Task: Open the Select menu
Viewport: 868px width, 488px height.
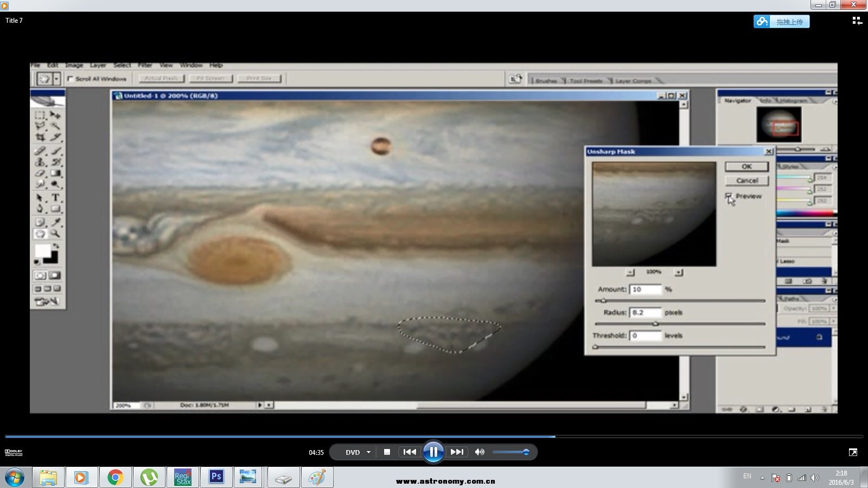Action: pos(122,65)
